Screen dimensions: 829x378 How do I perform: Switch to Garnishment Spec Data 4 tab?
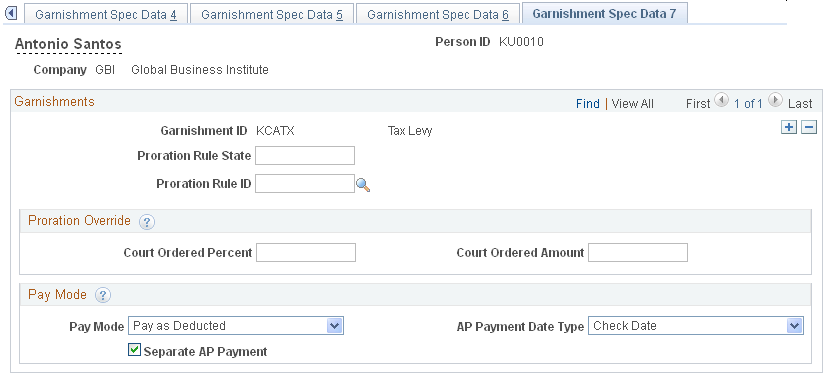point(106,14)
